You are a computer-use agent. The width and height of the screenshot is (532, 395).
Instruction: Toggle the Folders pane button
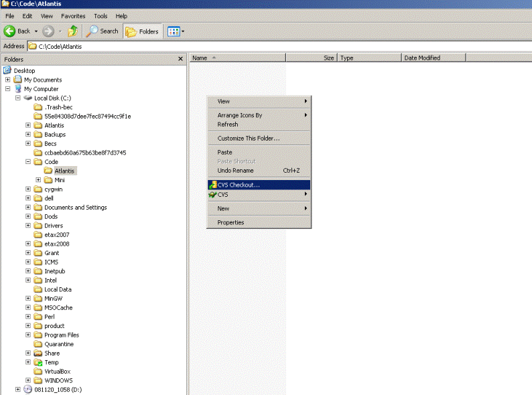pyautogui.click(x=142, y=31)
